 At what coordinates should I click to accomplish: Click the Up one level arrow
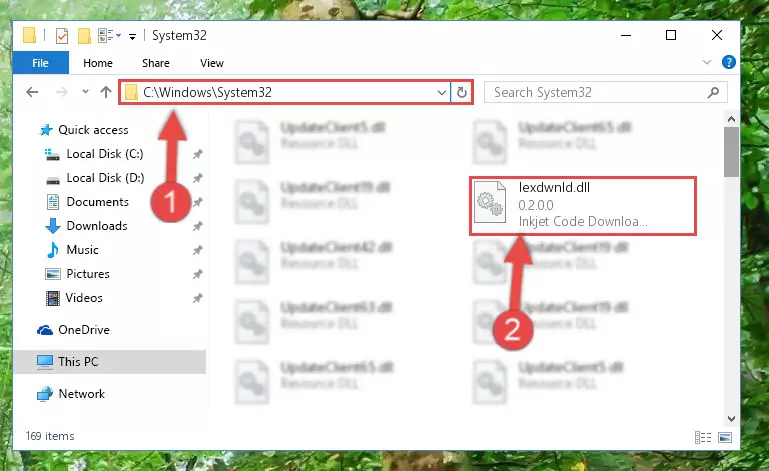click(105, 92)
